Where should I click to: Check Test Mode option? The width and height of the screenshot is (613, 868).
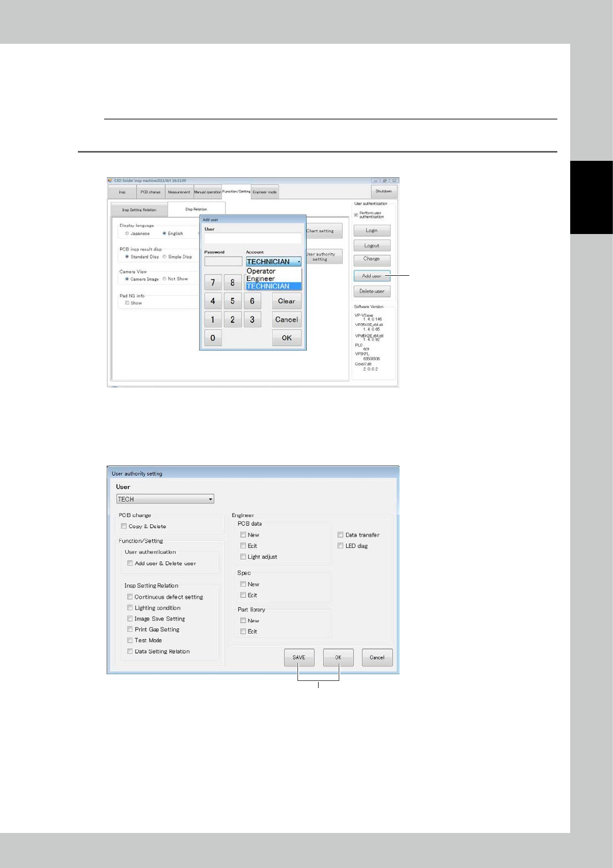(x=130, y=640)
